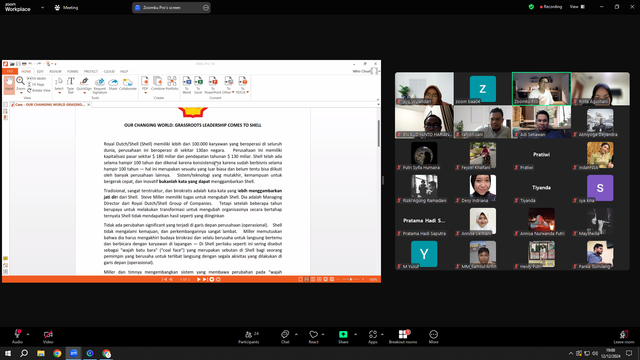640x360 pixels.
Task: Convert document To Word
Action: pyautogui.click(x=187, y=85)
